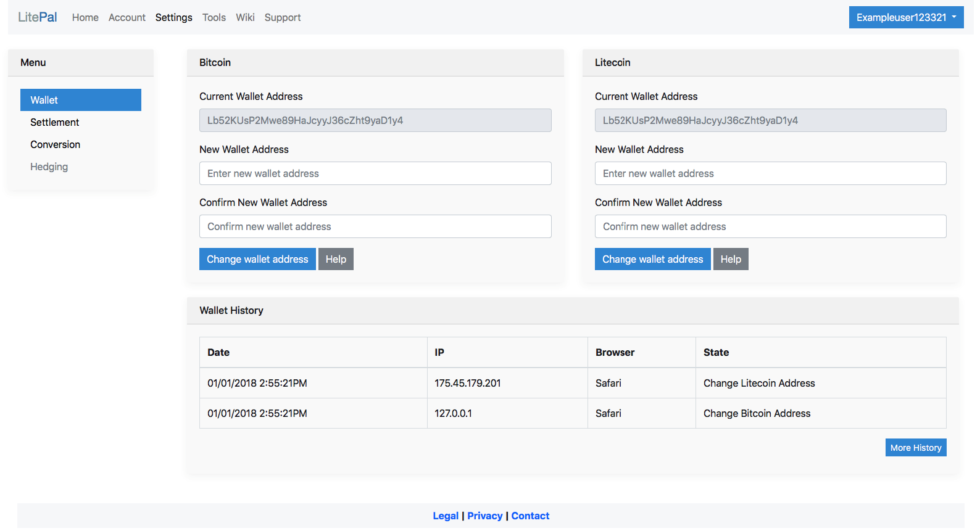
Task: Click the Litecoin new wallet address field
Action: tap(770, 173)
